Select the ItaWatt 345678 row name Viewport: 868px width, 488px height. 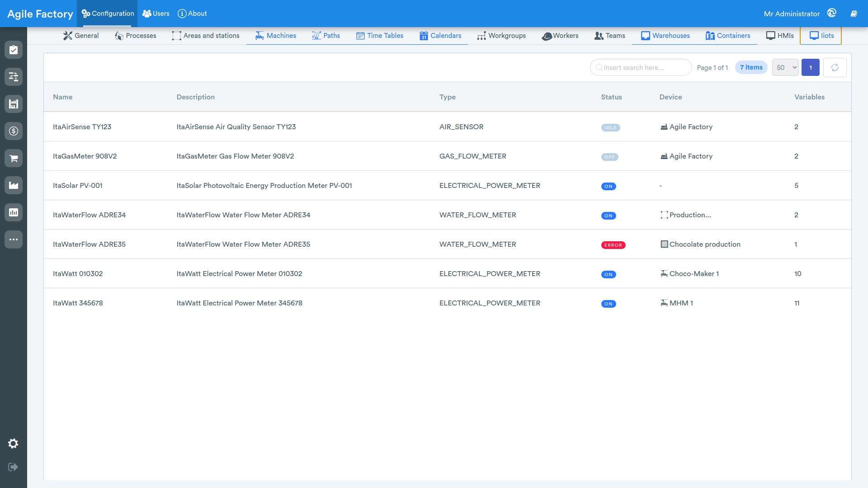(78, 303)
